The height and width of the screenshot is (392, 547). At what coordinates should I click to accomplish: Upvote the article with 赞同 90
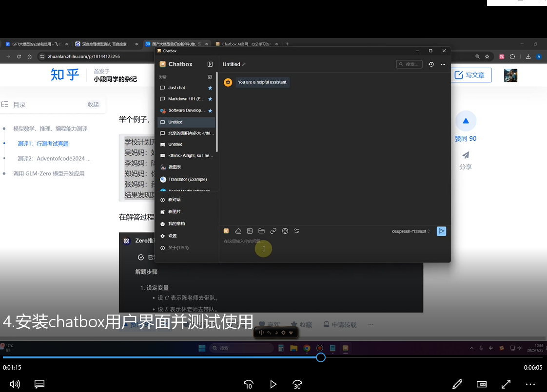[x=466, y=127]
